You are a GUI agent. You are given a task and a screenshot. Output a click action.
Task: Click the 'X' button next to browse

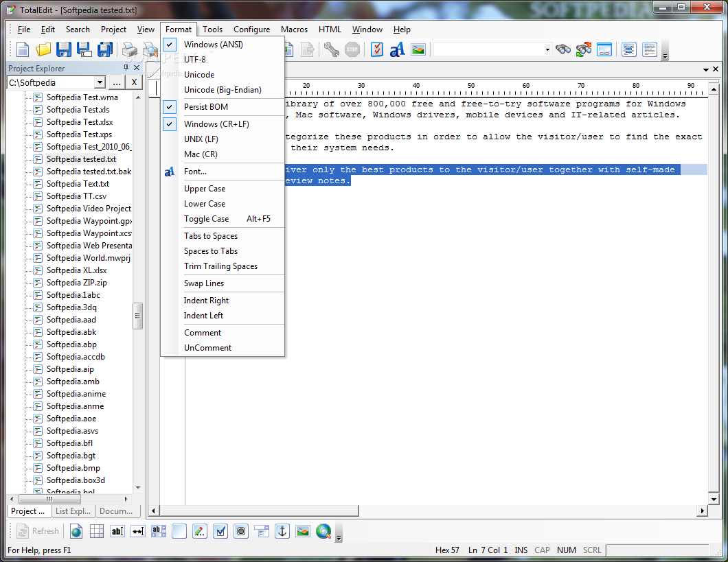point(134,82)
